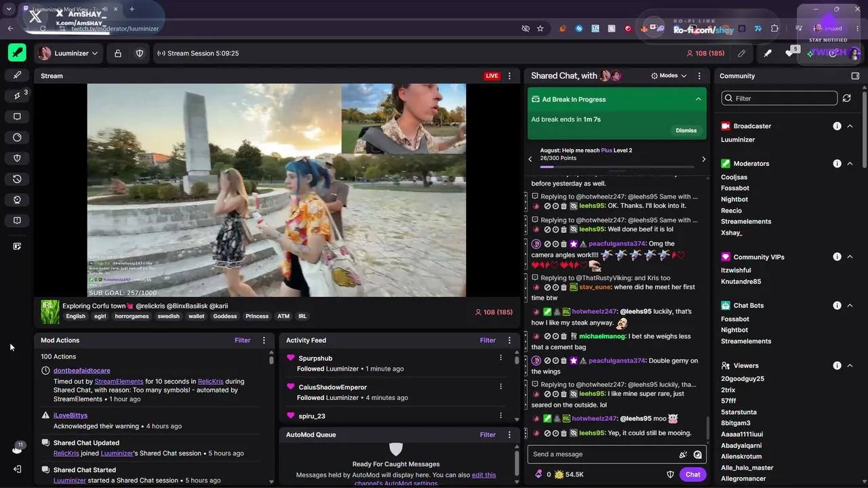Open the AutoMod Queue Filter

488,434
